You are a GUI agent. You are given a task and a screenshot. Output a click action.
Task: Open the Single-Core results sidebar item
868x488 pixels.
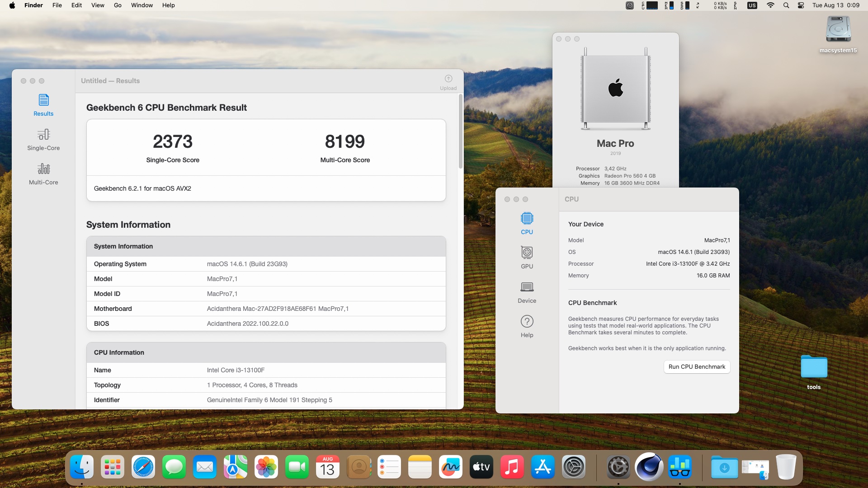43,140
